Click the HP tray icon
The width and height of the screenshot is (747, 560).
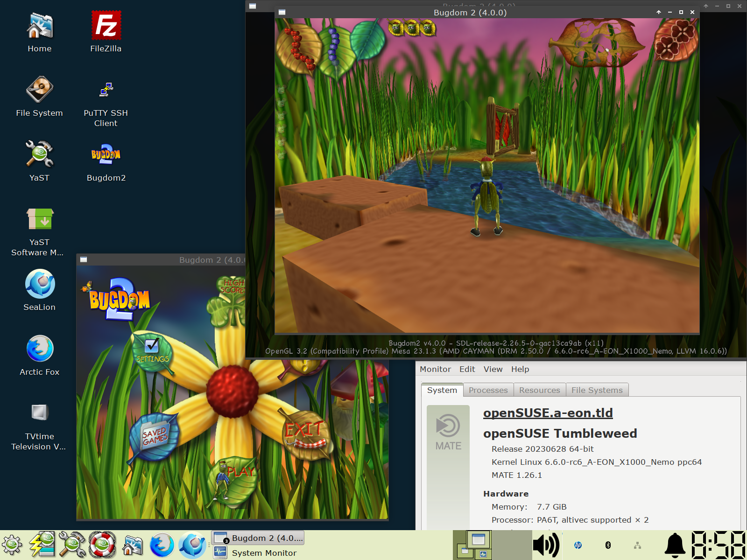578,545
